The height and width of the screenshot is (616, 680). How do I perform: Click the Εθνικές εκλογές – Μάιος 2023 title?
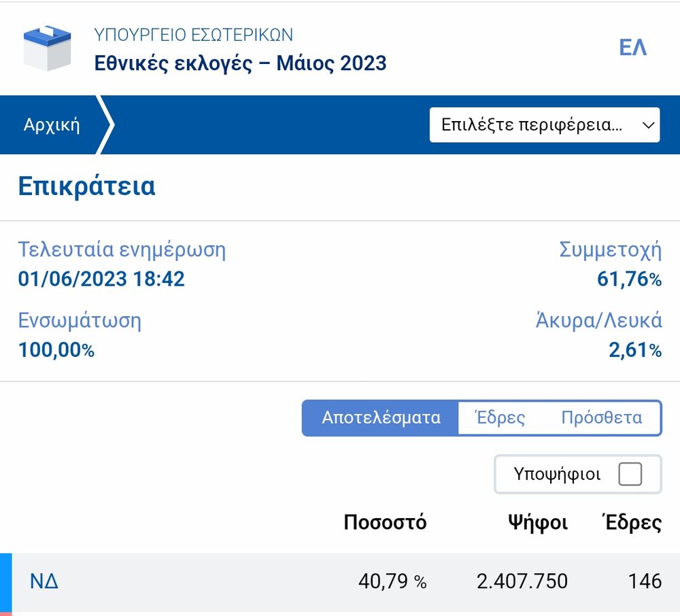(240, 63)
